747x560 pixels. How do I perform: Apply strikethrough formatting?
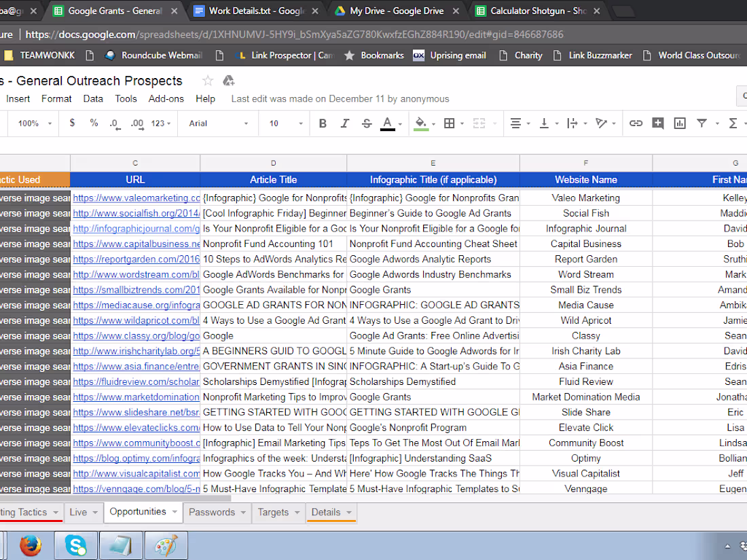pyautogui.click(x=367, y=123)
